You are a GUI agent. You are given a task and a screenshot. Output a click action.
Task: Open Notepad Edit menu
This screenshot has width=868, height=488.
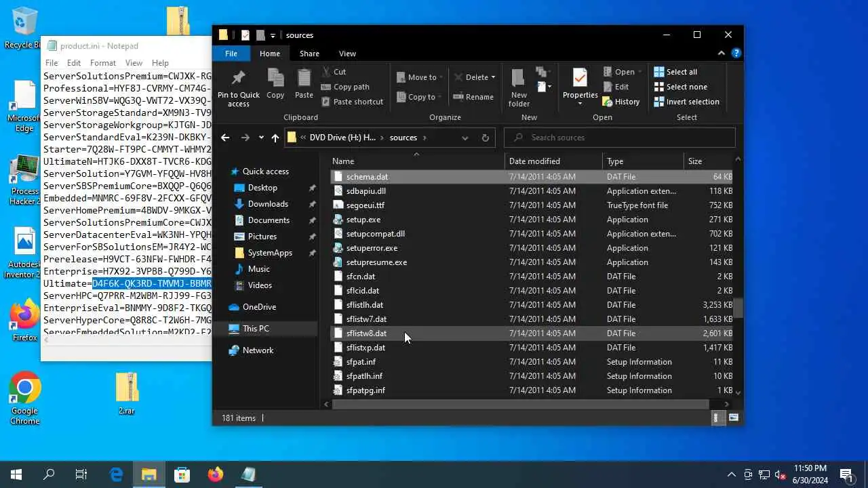tap(74, 63)
